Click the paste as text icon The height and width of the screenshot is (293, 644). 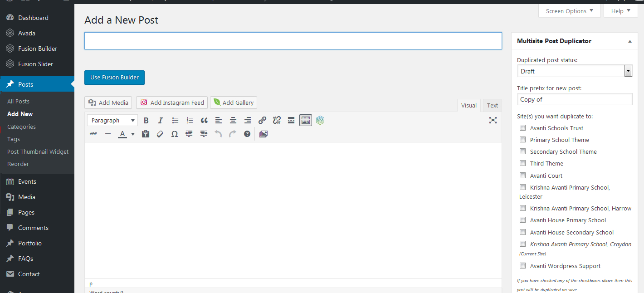(x=146, y=134)
